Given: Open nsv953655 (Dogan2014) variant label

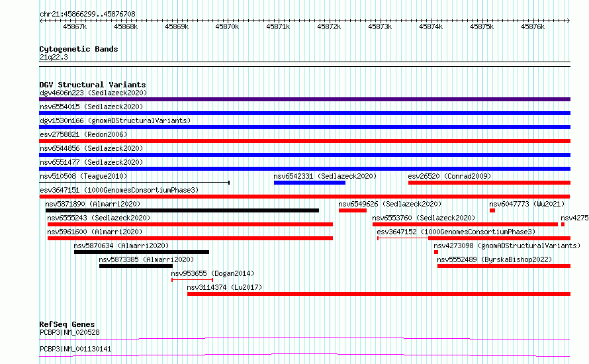Looking at the screenshot, I should point(212,273).
